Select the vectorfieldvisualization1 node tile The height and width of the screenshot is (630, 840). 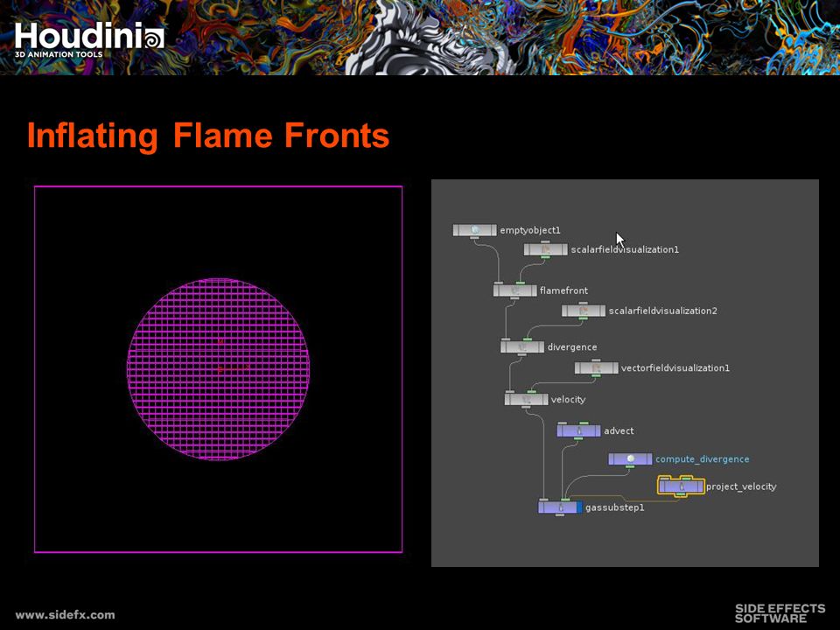(x=596, y=368)
